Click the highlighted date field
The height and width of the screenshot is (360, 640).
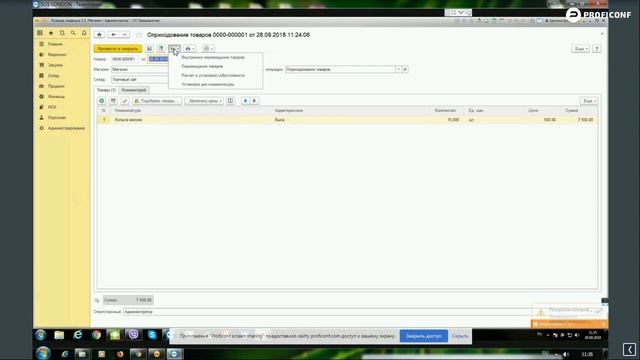pyautogui.click(x=158, y=59)
